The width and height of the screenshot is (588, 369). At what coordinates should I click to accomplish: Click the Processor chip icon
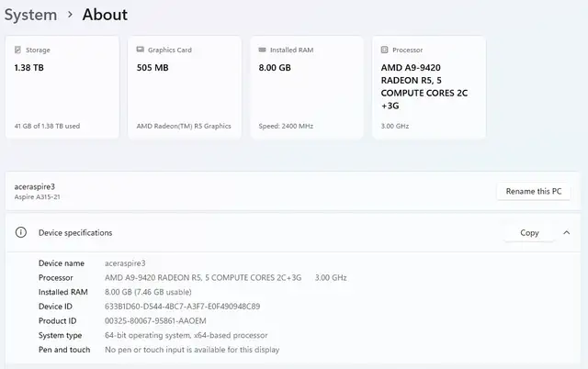tap(384, 50)
